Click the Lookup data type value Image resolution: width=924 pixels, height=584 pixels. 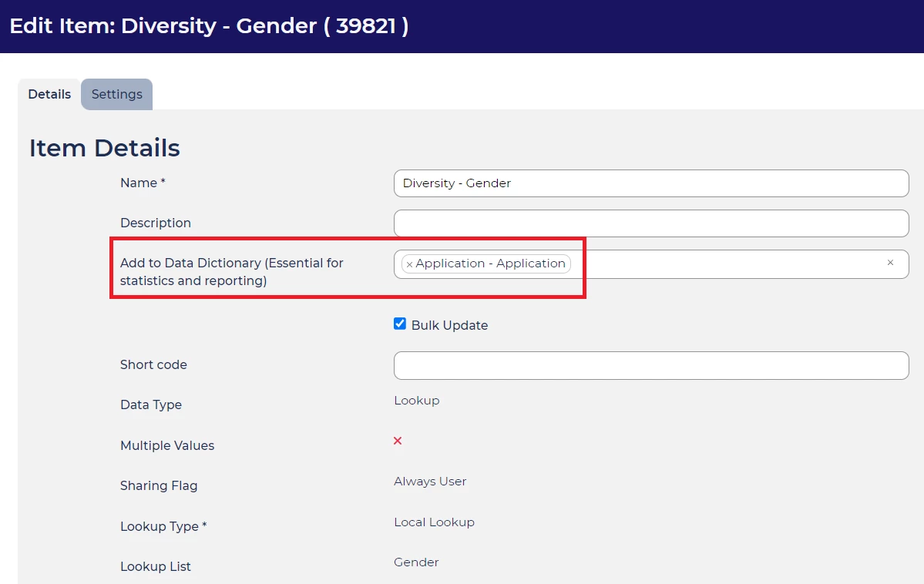point(417,401)
